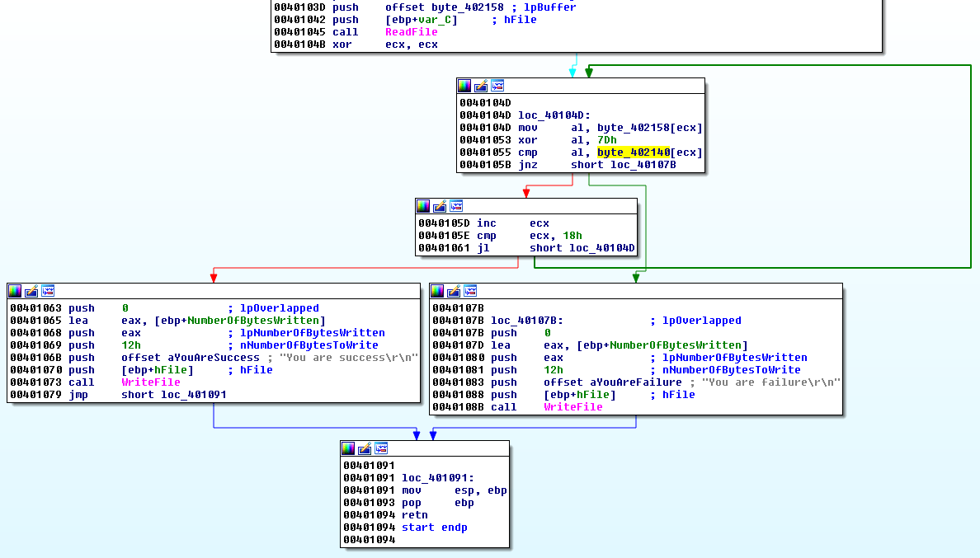Screen dimensions: 980x558
Task: Click pencil edit icon on inc ecx block
Action: pyautogui.click(x=440, y=206)
